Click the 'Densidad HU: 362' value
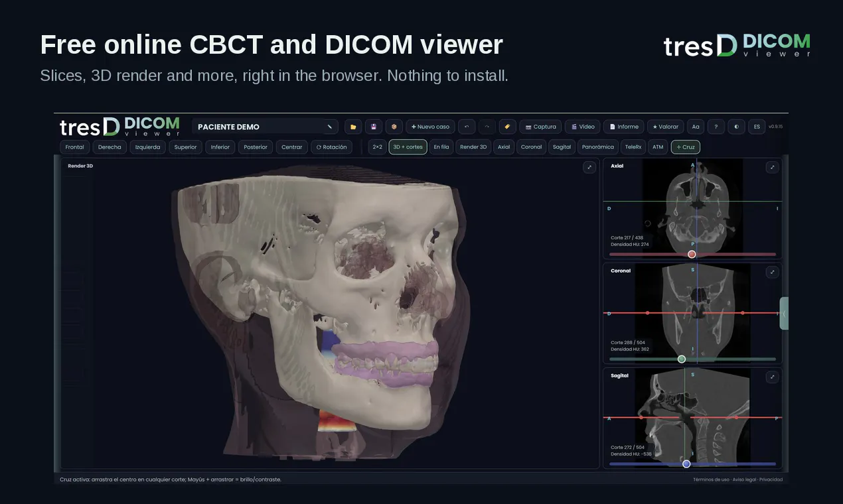The height and width of the screenshot is (504, 843). (x=630, y=349)
